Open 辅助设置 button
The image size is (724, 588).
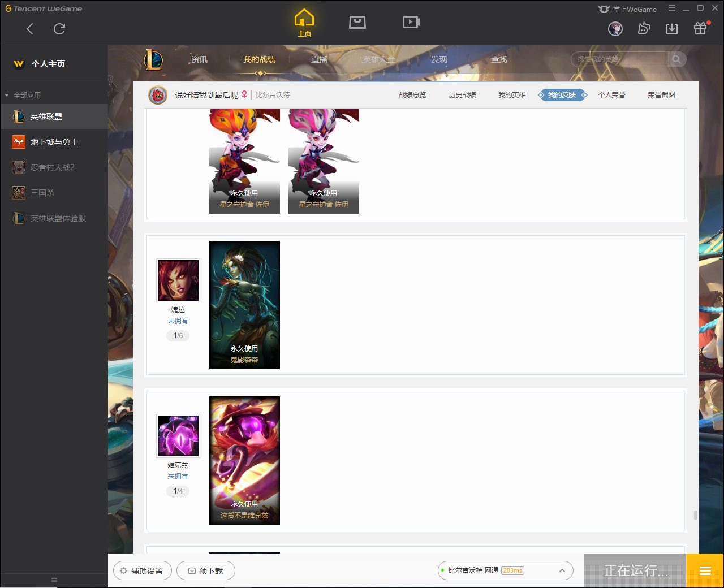(143, 571)
